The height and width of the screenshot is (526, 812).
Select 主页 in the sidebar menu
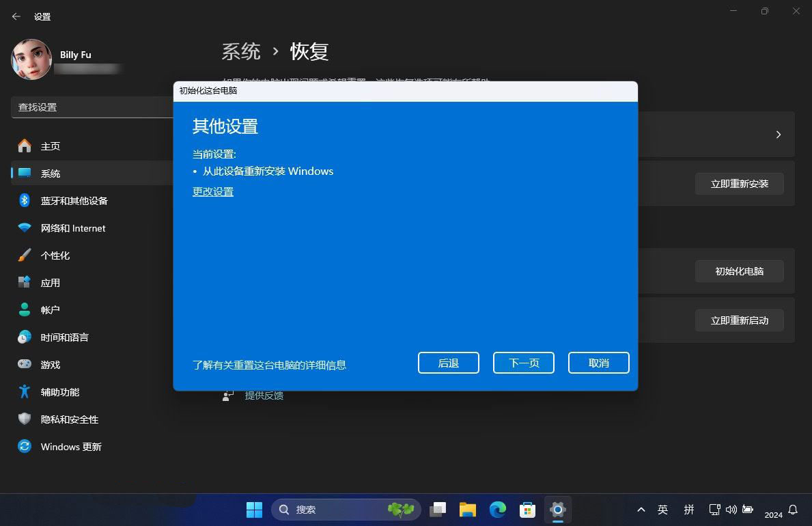[x=50, y=146]
